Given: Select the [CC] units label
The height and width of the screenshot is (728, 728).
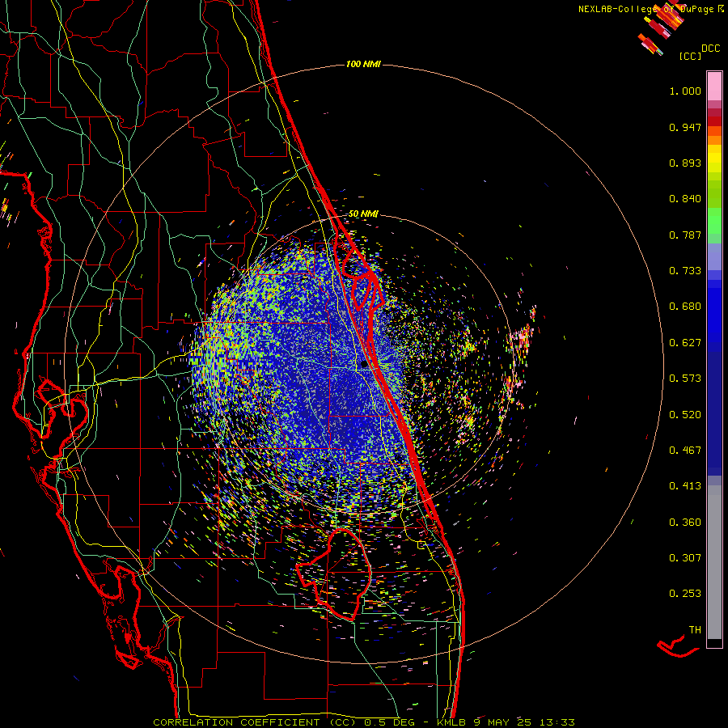Looking at the screenshot, I should (690, 56).
